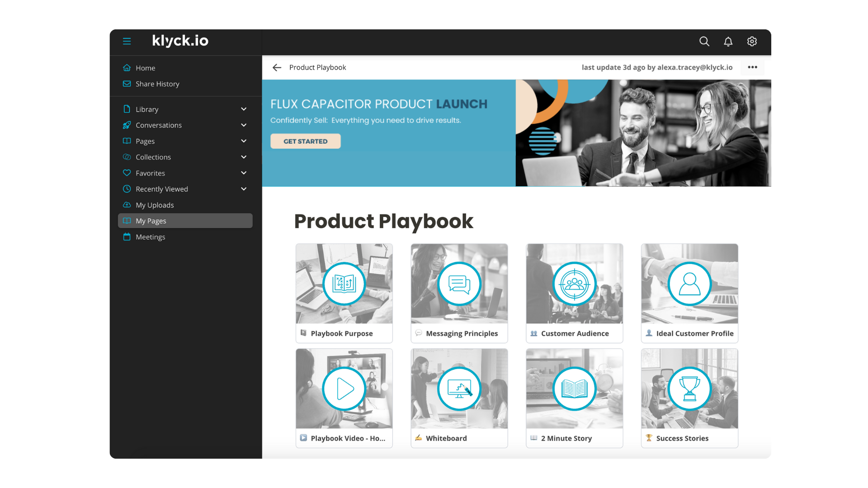
Task: Open Share History in the sidebar
Action: point(157,84)
